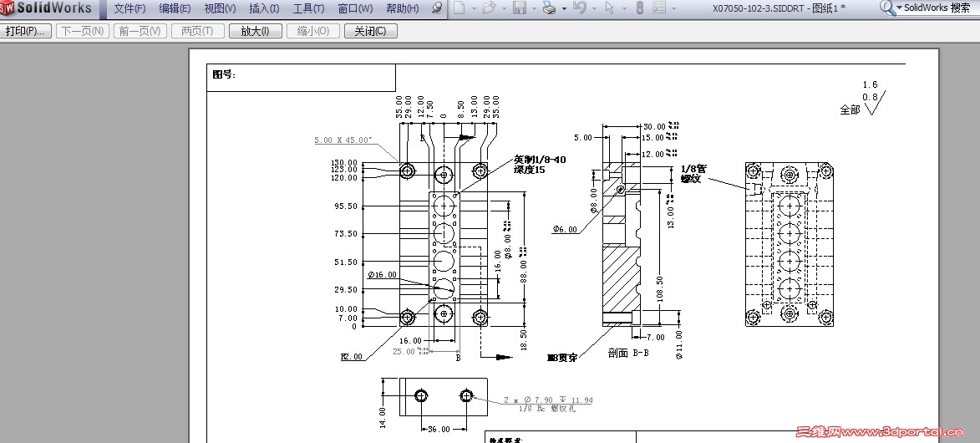Click the 放大(I) zoom in button
This screenshot has width=980, height=443.
click(256, 31)
